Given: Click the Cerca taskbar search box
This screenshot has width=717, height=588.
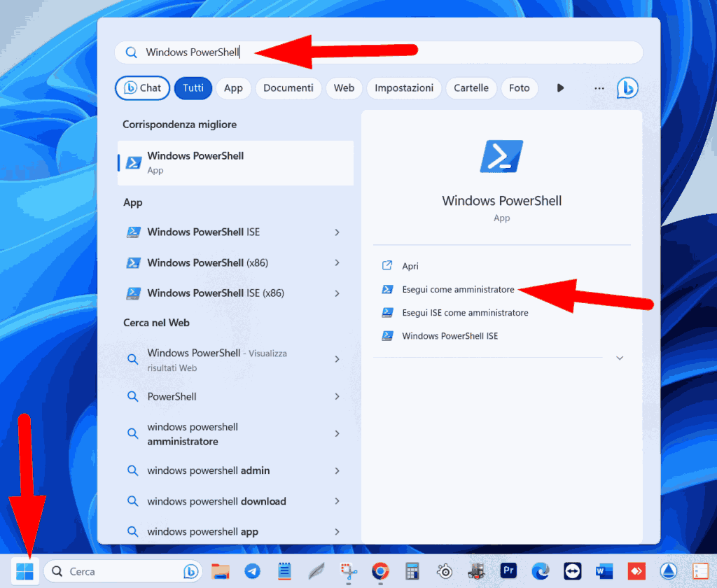Looking at the screenshot, I should pyautogui.click(x=123, y=571).
